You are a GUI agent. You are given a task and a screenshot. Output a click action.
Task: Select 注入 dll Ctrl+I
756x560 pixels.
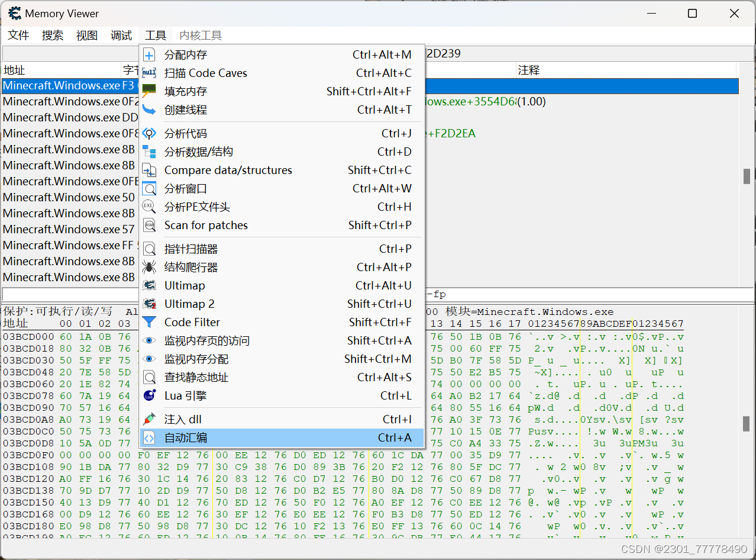pyautogui.click(x=282, y=420)
